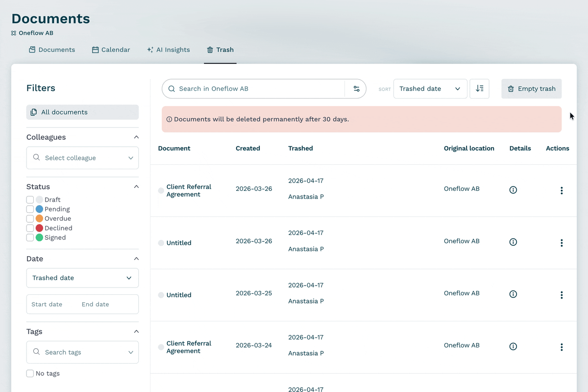Check the Draft status checkbox

pos(30,200)
